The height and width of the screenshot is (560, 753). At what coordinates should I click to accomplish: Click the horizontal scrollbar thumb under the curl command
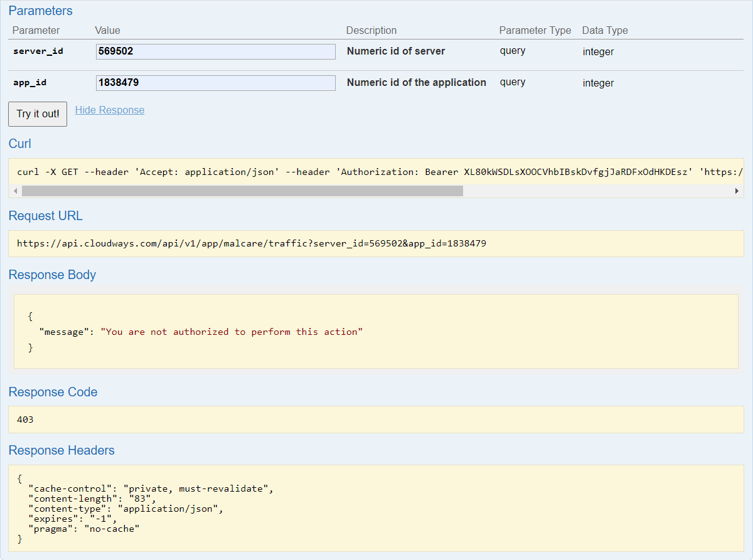[242, 191]
